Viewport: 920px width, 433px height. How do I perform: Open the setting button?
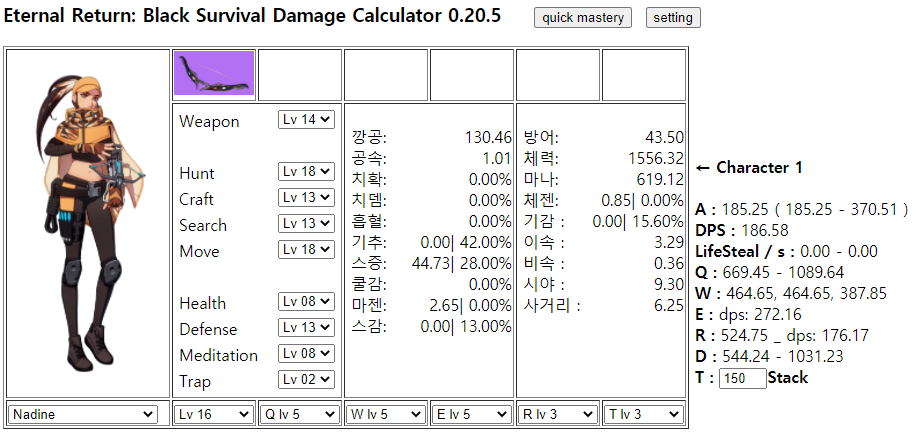click(x=673, y=18)
